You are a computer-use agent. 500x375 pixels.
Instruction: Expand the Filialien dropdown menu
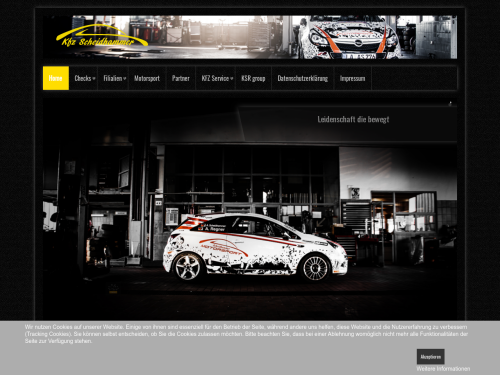(x=125, y=79)
